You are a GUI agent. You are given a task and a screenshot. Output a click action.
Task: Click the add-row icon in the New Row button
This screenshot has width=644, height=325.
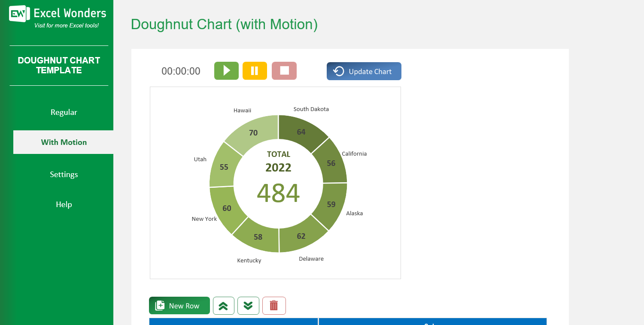pyautogui.click(x=159, y=305)
